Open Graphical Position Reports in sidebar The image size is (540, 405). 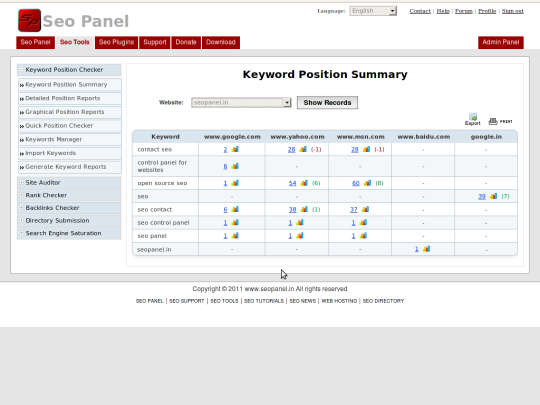pyautogui.click(x=70, y=112)
